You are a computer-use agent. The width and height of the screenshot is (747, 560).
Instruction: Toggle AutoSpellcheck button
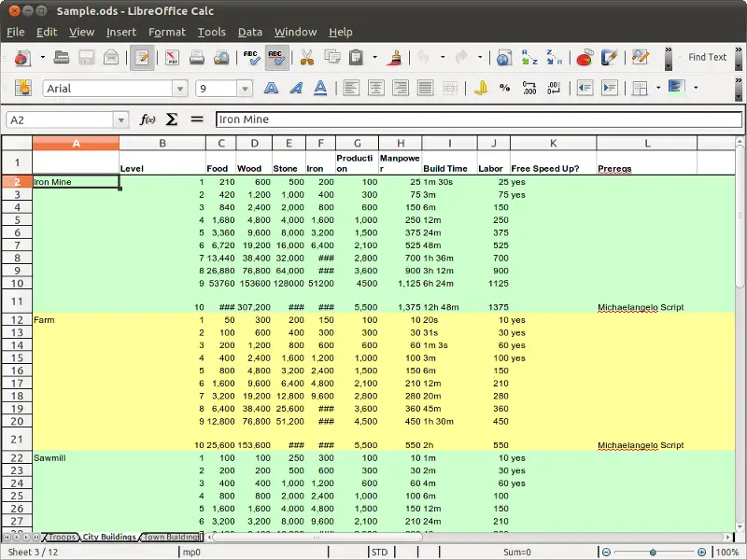pyautogui.click(x=276, y=58)
